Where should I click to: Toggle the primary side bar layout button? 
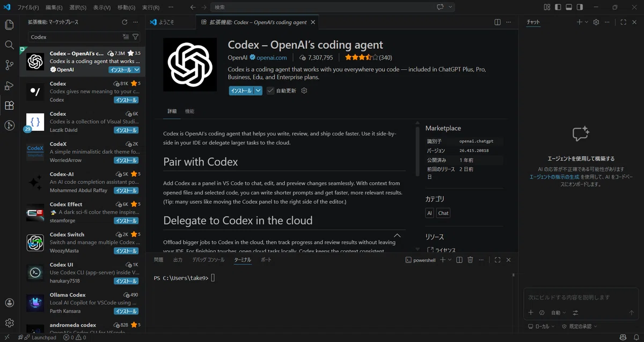pos(558,7)
